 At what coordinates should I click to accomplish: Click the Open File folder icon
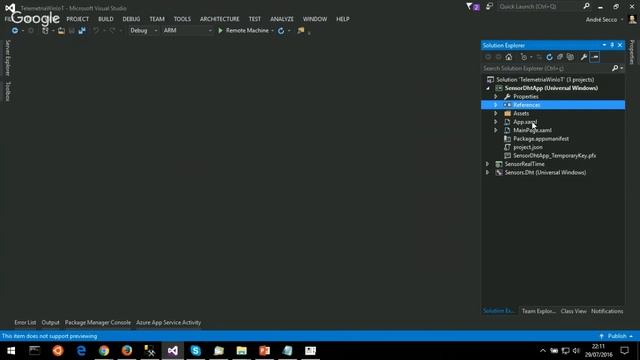tap(61, 31)
